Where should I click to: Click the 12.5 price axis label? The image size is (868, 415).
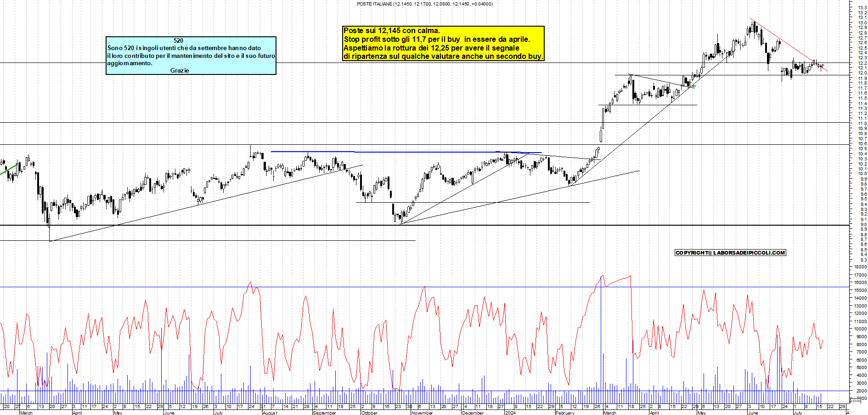click(x=862, y=48)
